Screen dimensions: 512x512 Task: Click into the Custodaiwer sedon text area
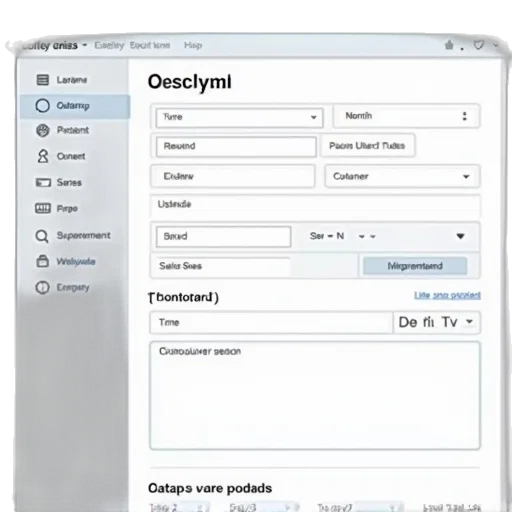tap(315, 395)
